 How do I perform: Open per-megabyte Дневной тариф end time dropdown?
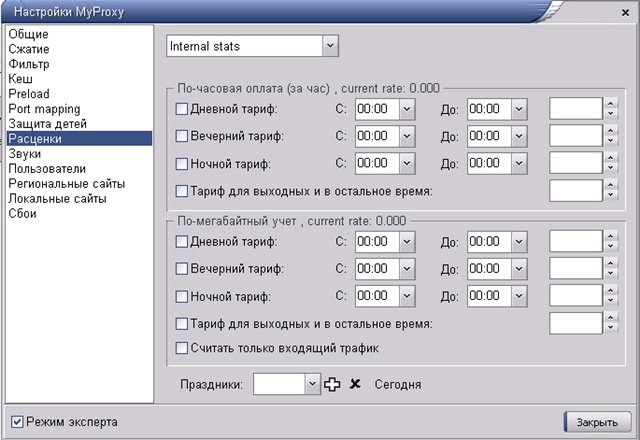(x=519, y=242)
